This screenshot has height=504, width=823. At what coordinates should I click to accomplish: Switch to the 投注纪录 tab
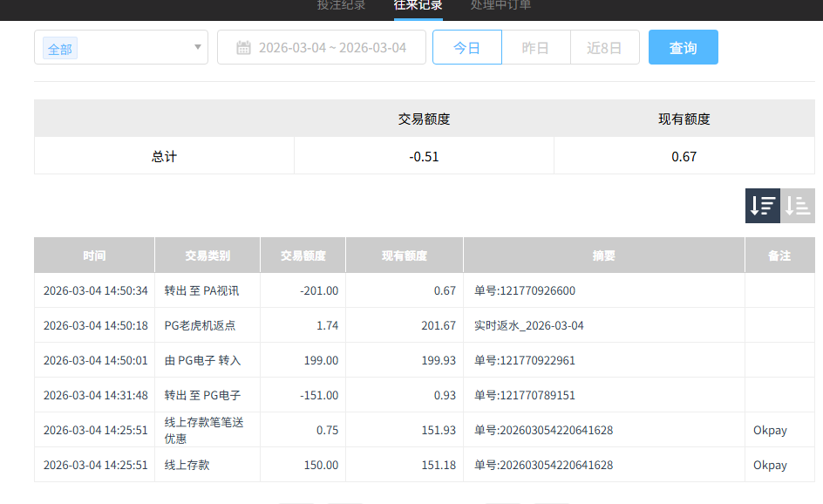341,5
